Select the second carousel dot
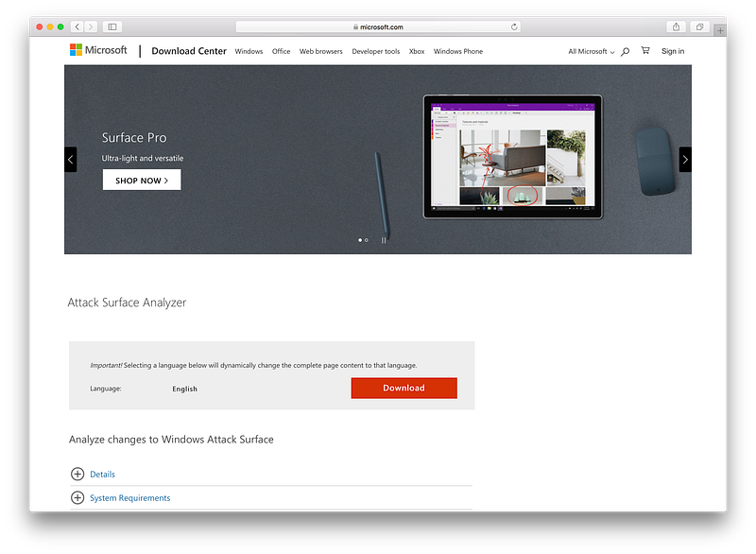Image resolution: width=756 pixels, height=554 pixels. [x=367, y=239]
